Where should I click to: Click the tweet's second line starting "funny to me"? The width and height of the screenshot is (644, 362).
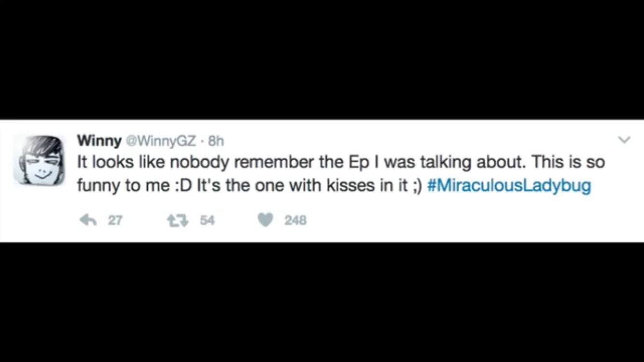click(334, 186)
